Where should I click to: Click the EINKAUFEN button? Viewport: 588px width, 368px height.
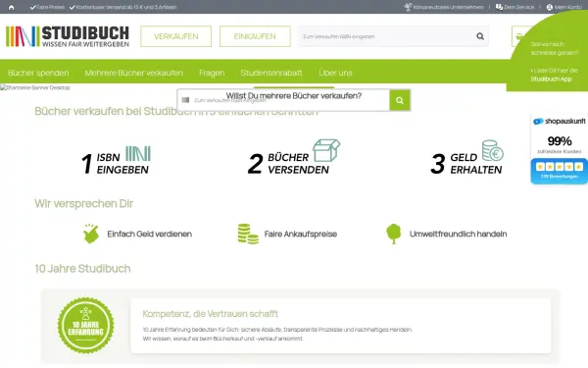pos(255,36)
